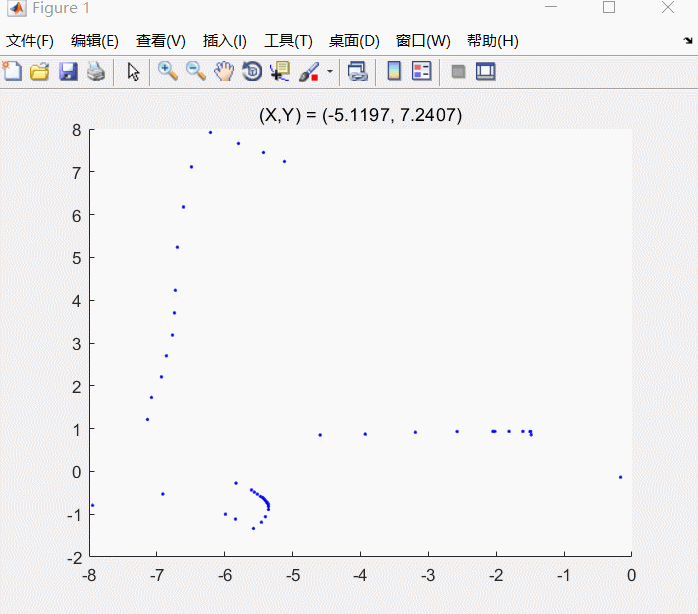Choose the Brush data tool
Screen dimensions: 698x614
309,71
